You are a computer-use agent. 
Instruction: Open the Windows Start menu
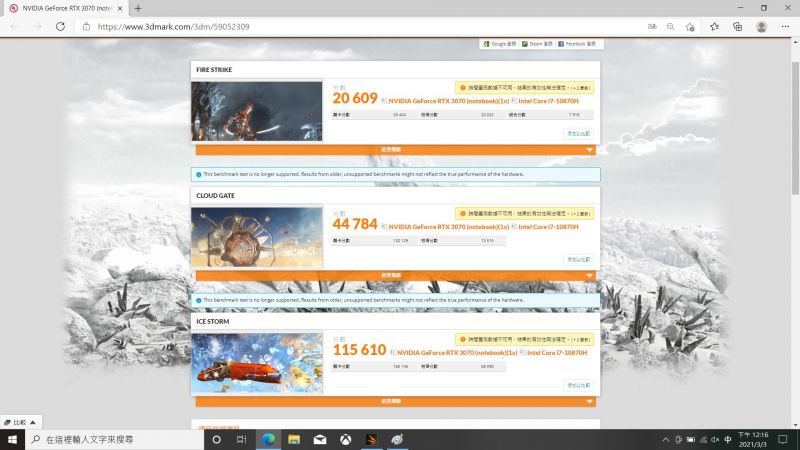click(12, 439)
